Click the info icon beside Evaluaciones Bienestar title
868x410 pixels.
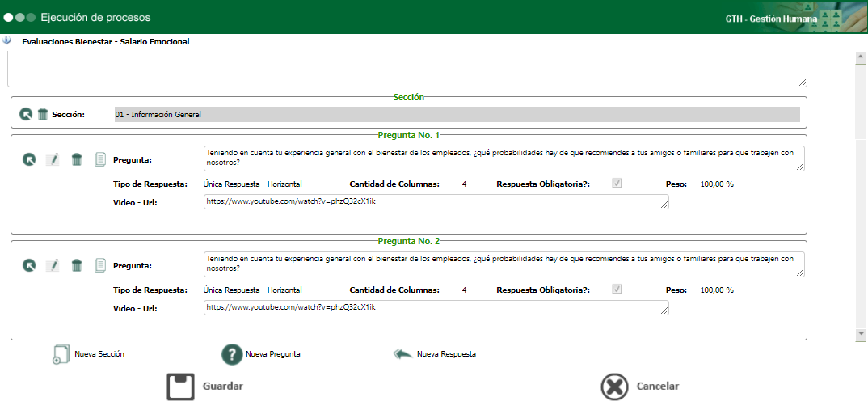pos(6,40)
